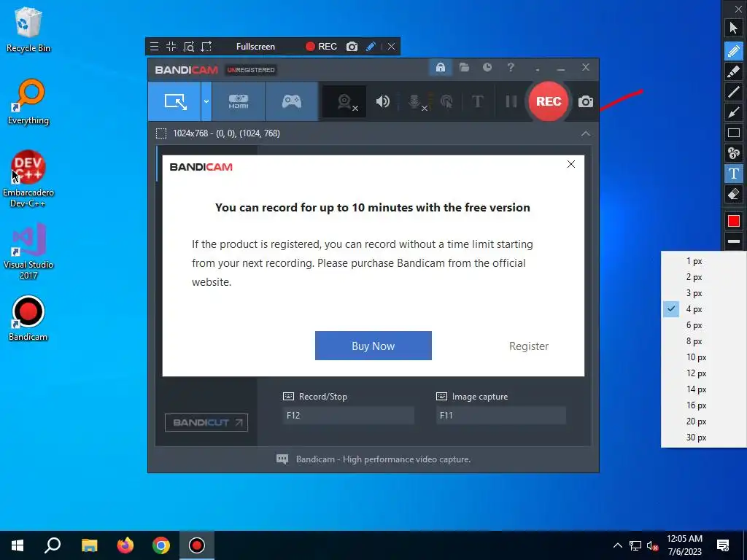Select the arrow drawing tool
The height and width of the screenshot is (560, 747).
click(734, 112)
